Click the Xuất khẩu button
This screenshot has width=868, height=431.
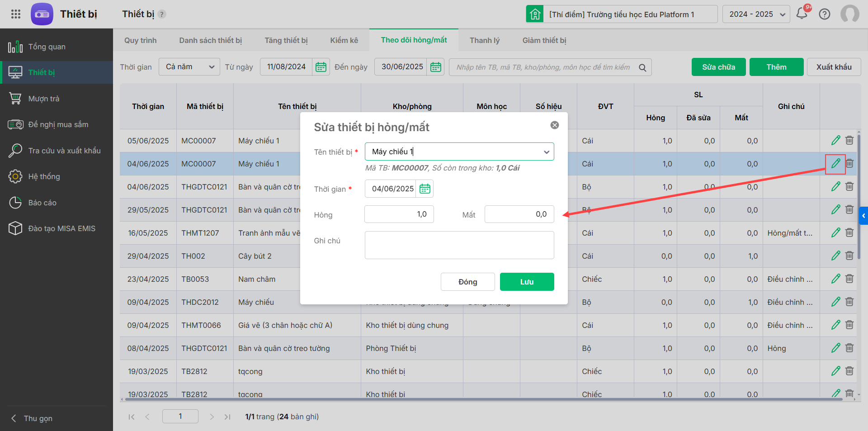click(x=834, y=67)
